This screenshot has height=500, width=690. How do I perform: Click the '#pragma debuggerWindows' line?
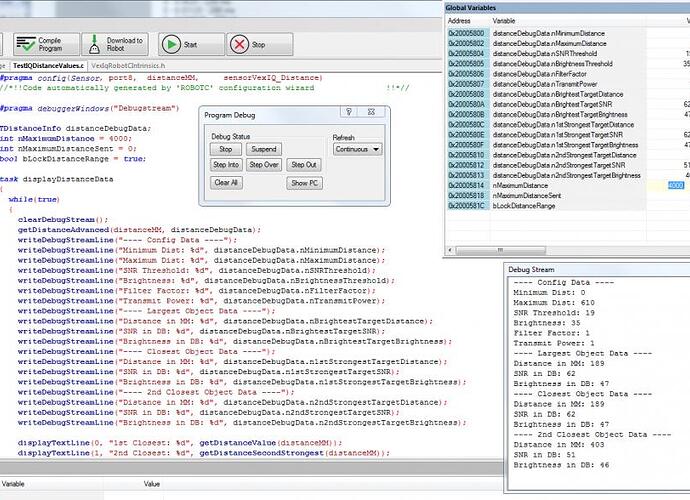[89, 108]
